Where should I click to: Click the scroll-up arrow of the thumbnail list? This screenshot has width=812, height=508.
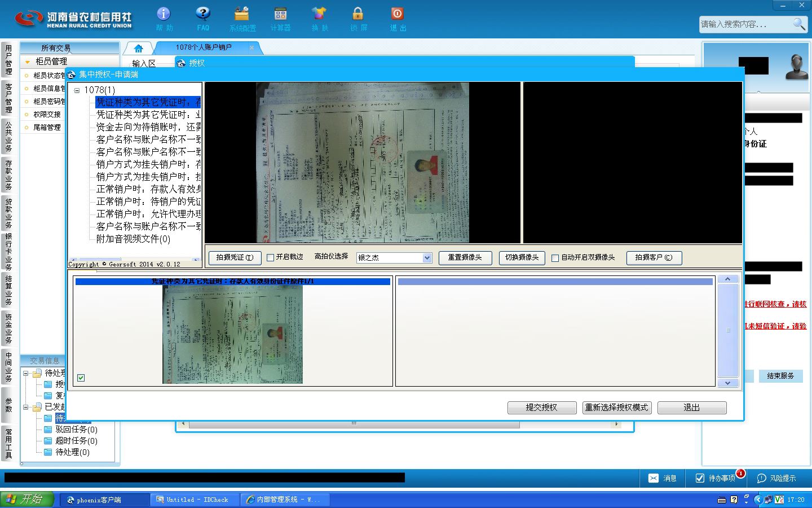[x=727, y=279]
